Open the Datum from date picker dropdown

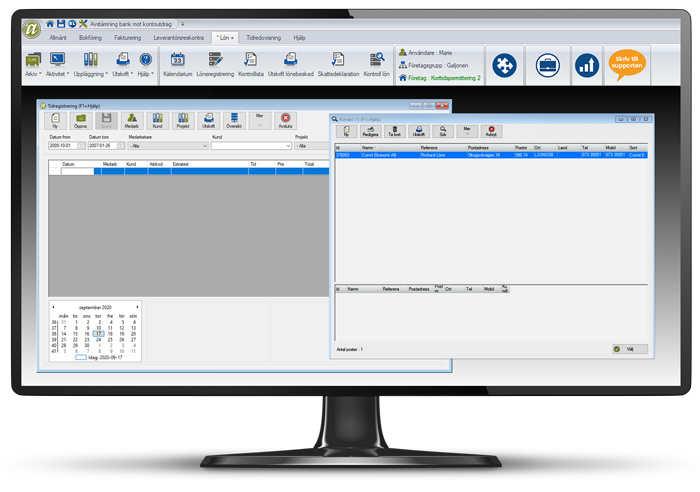coord(82,146)
